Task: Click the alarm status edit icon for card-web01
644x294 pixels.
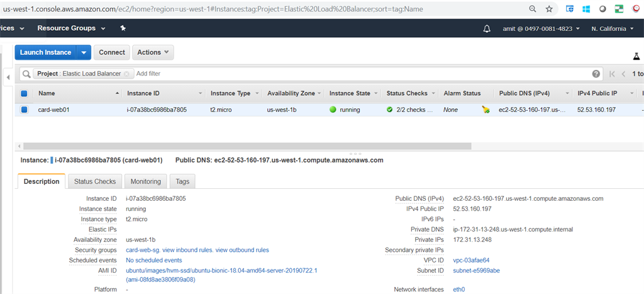Action: 486,110
